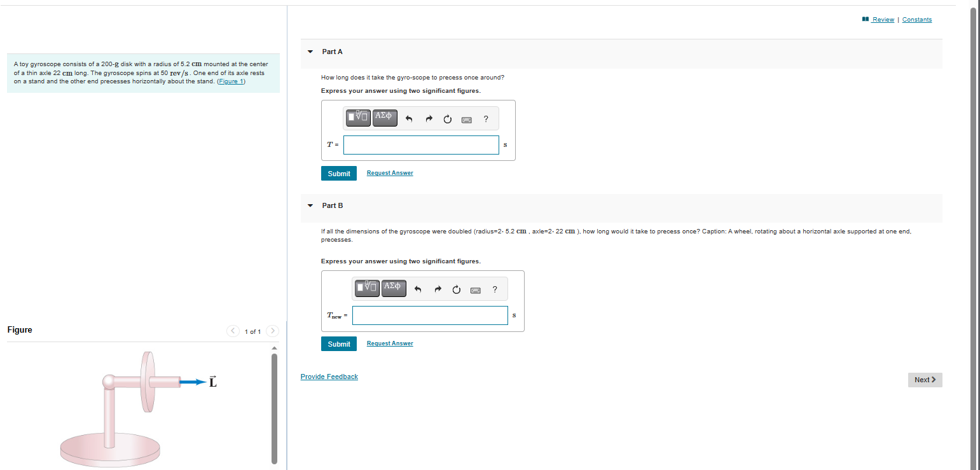Reset the Part B answer field
The image size is (980, 470).
point(456,289)
